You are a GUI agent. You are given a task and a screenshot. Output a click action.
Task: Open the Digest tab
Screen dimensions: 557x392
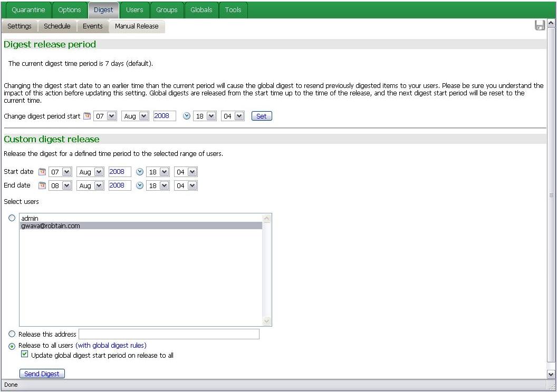pyautogui.click(x=103, y=10)
